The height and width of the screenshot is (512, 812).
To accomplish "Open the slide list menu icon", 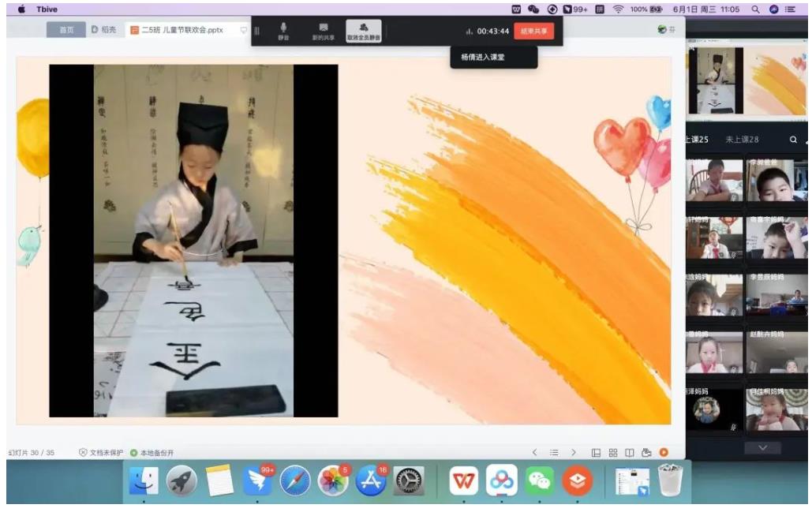I will click(554, 453).
